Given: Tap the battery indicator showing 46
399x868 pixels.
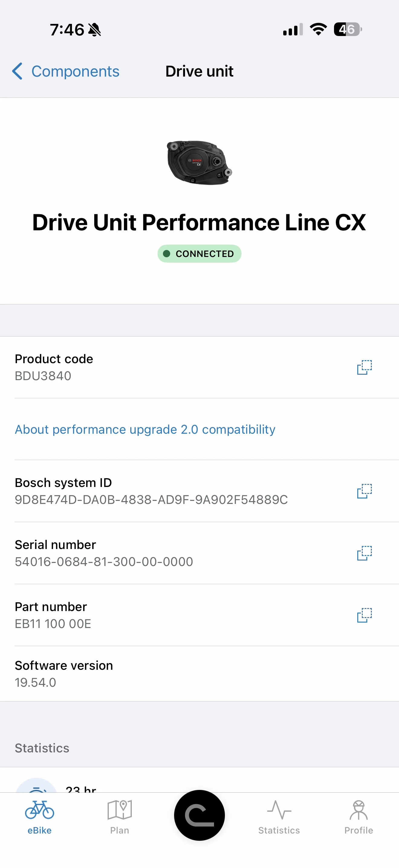Looking at the screenshot, I should point(348,29).
